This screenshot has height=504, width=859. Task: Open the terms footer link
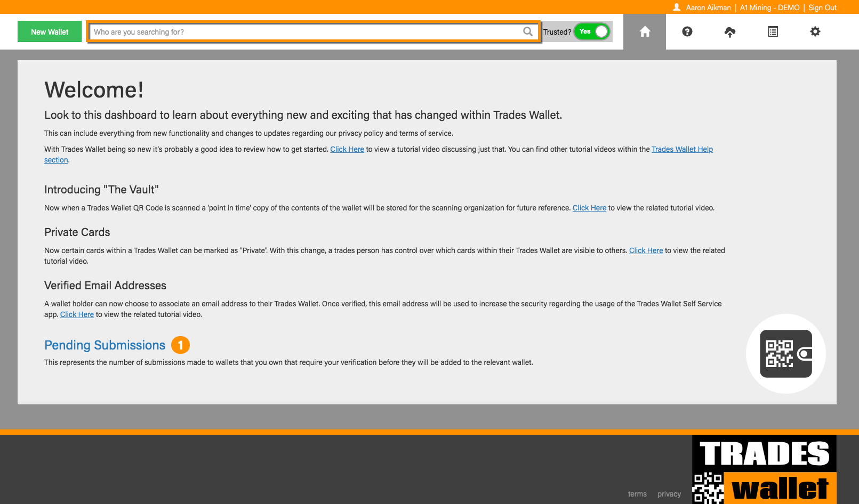(x=637, y=494)
